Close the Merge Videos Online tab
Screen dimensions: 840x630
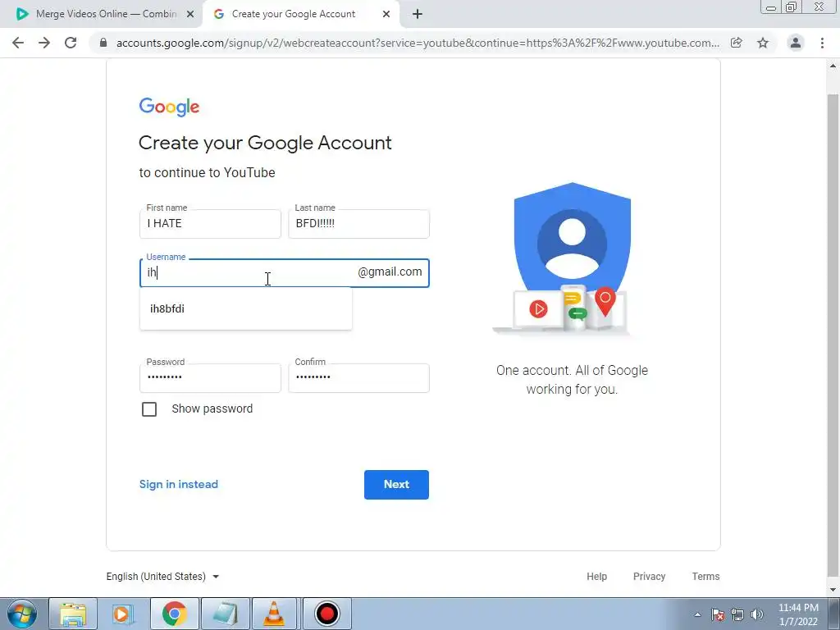(190, 15)
